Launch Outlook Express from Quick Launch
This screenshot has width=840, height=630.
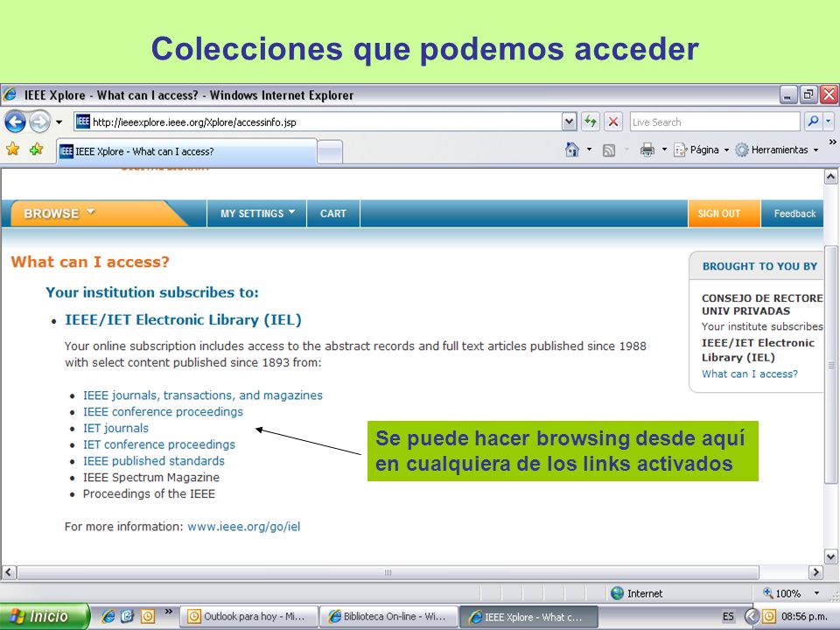[128, 617]
